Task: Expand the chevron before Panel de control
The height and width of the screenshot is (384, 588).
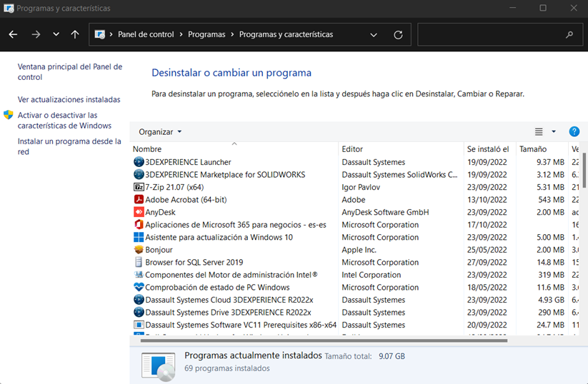Action: coord(111,34)
